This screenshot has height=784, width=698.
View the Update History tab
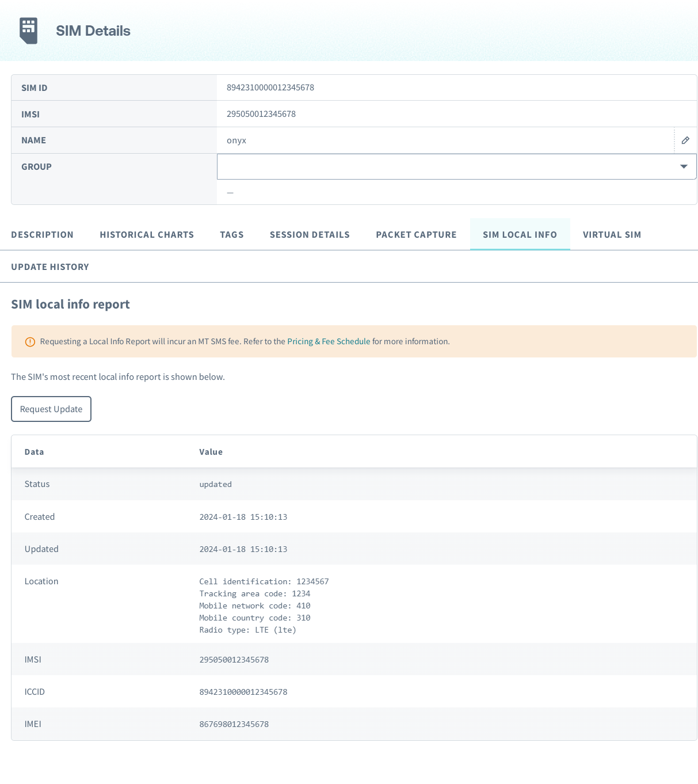pyautogui.click(x=50, y=267)
